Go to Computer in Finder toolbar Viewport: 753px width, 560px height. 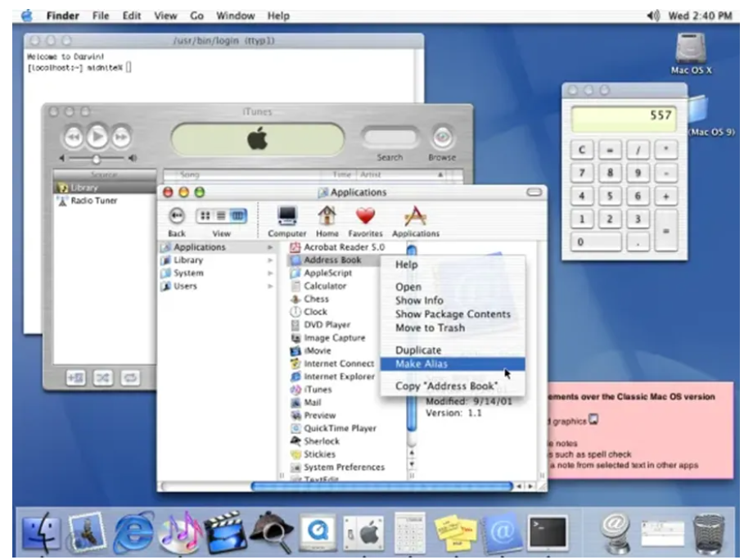click(287, 221)
